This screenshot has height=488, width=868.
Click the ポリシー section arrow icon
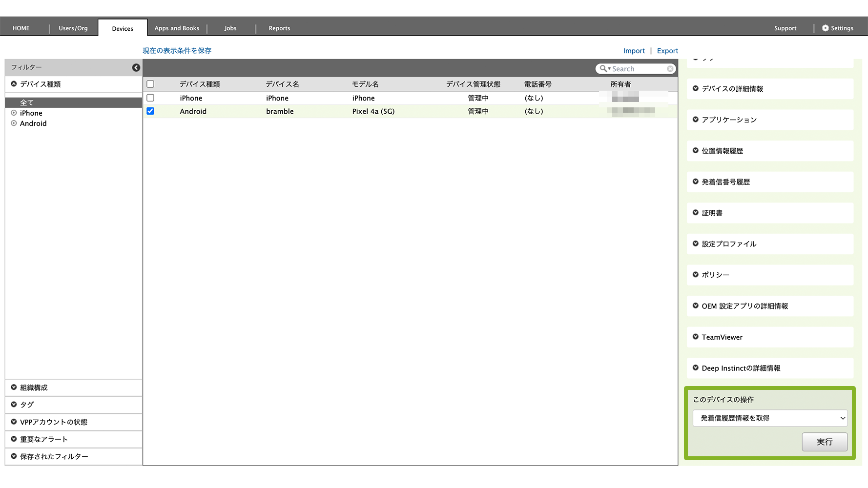click(695, 275)
